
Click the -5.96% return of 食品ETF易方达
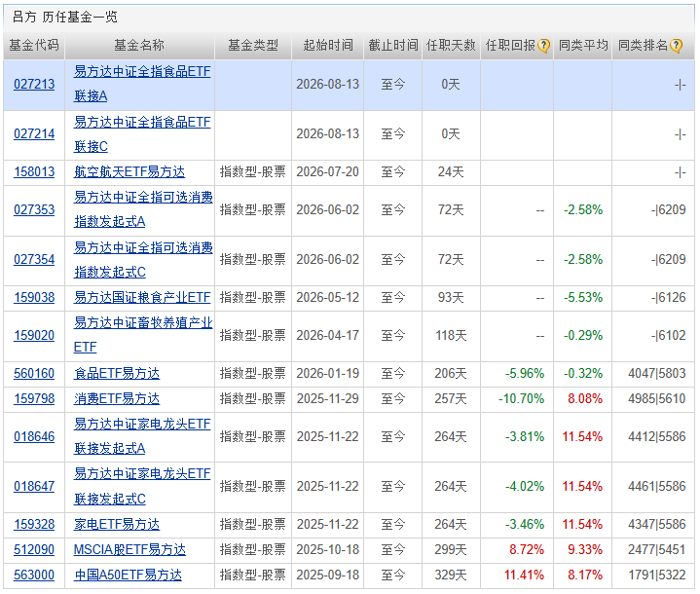coord(525,373)
